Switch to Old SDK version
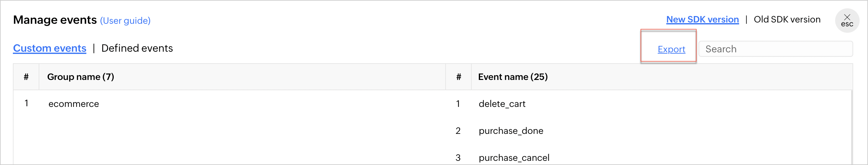This screenshot has width=868, height=165. click(x=787, y=20)
